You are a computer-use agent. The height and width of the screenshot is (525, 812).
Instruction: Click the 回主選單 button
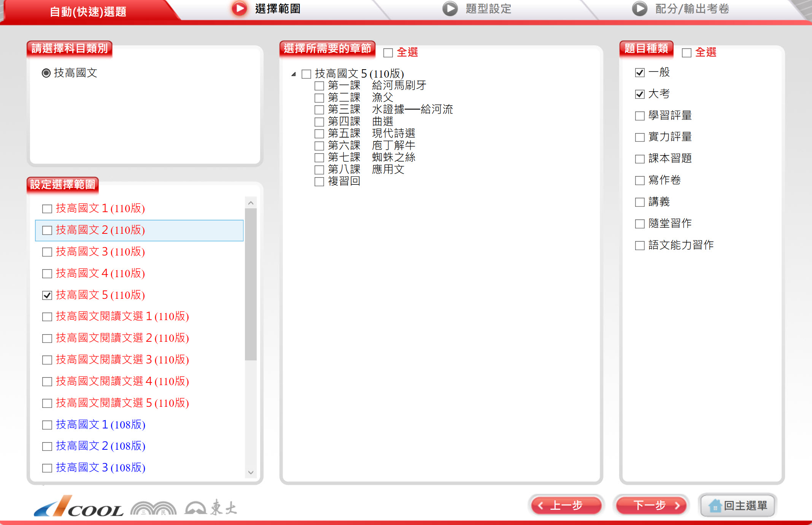[738, 506]
